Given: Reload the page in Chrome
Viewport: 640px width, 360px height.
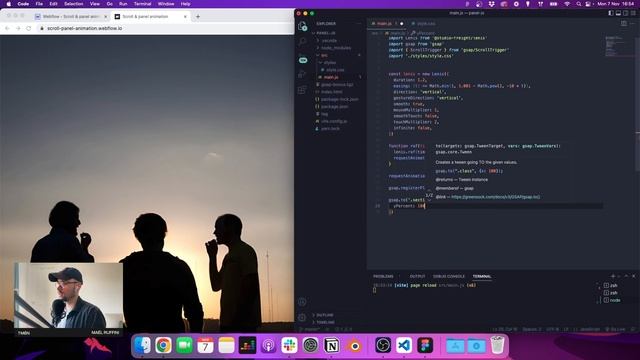Looking at the screenshot, I should click(29, 28).
